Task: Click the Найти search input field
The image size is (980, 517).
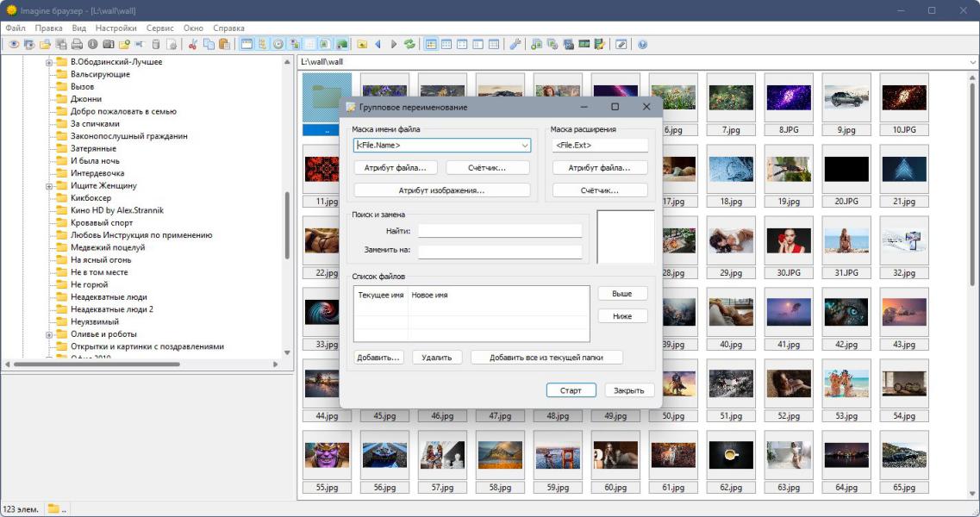Action: pyautogui.click(x=500, y=231)
